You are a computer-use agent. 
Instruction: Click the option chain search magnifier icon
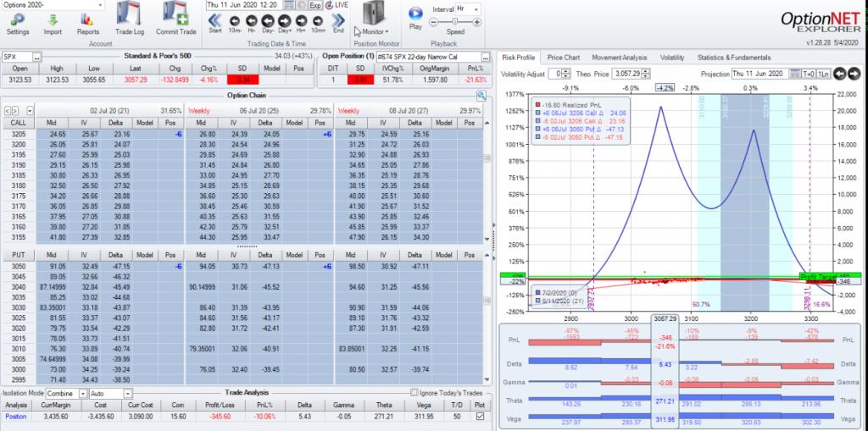(481, 96)
